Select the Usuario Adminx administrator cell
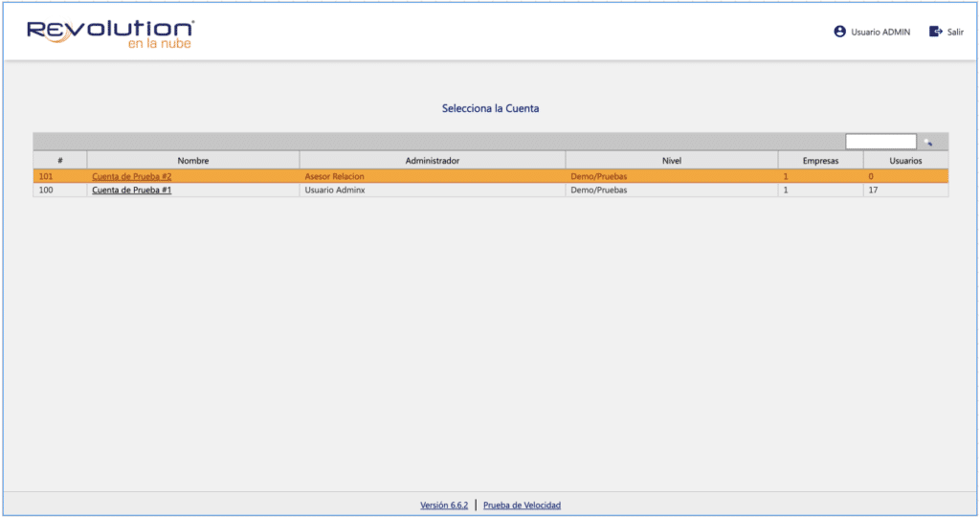The height and width of the screenshot is (517, 980). 335,191
